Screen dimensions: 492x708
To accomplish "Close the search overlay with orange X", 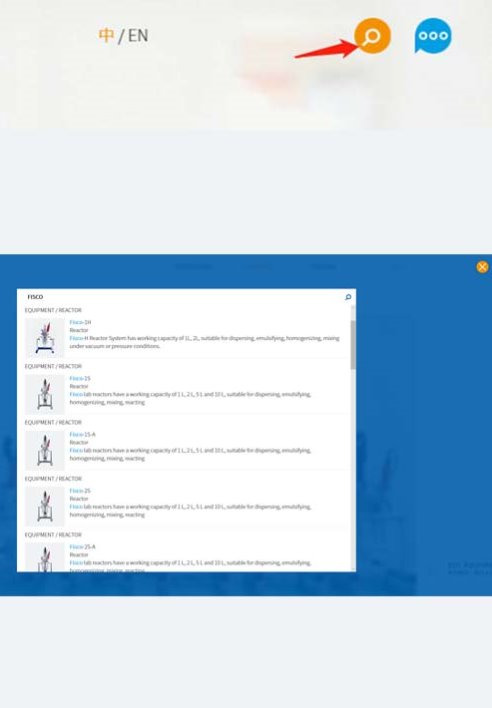I will (x=482, y=267).
